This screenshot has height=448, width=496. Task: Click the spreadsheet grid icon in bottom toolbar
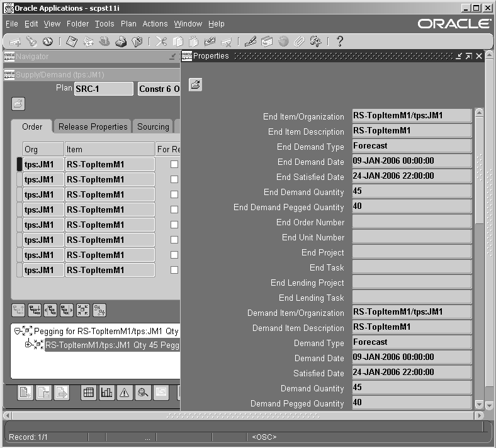click(x=89, y=393)
